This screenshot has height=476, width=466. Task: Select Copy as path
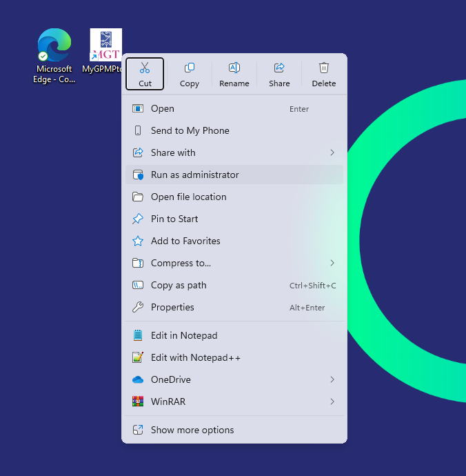(x=179, y=285)
